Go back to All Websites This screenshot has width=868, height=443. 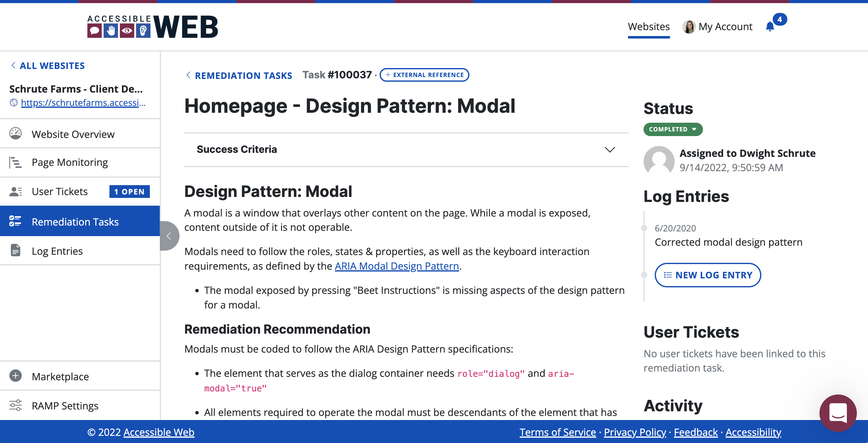click(x=48, y=66)
